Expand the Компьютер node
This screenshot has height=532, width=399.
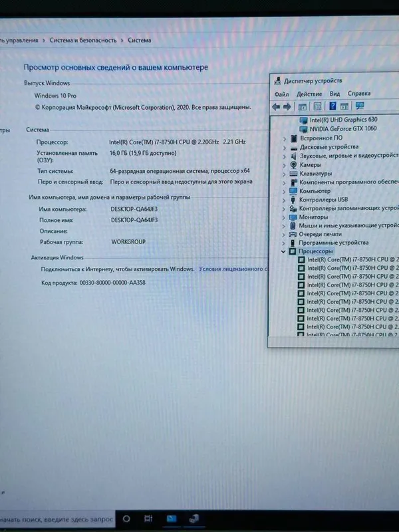coord(284,192)
